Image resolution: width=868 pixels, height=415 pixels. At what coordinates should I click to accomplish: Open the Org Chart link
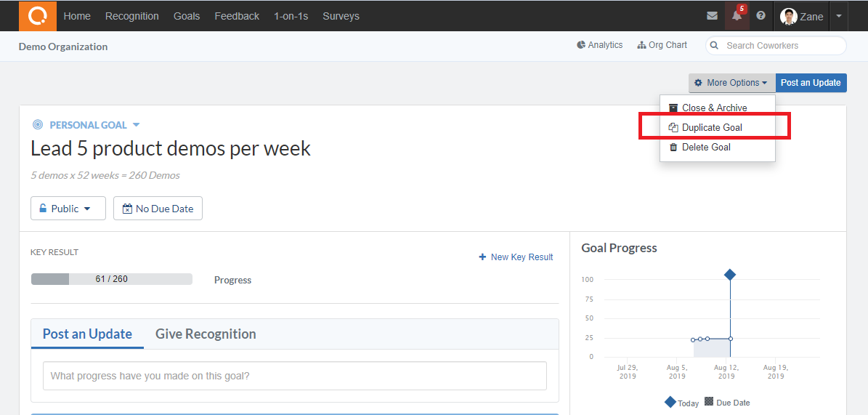pos(662,45)
